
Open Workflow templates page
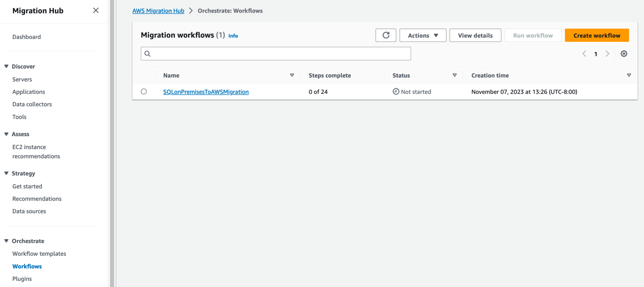pyautogui.click(x=39, y=254)
